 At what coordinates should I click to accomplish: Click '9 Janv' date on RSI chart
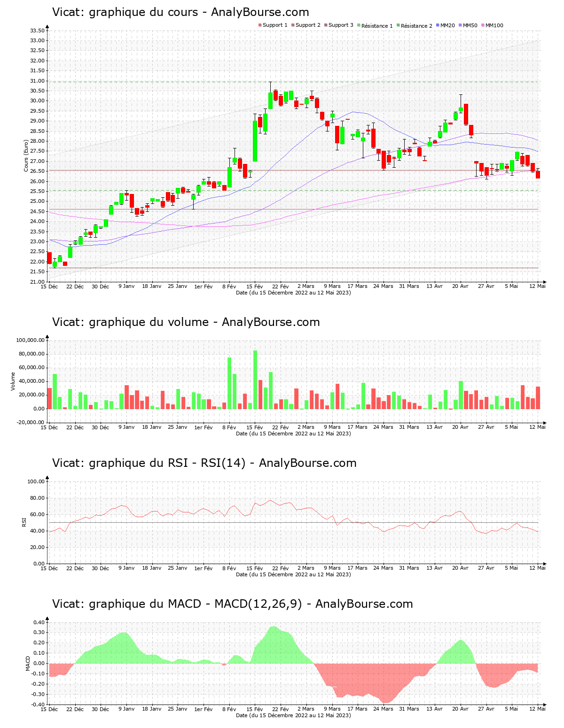(x=126, y=568)
